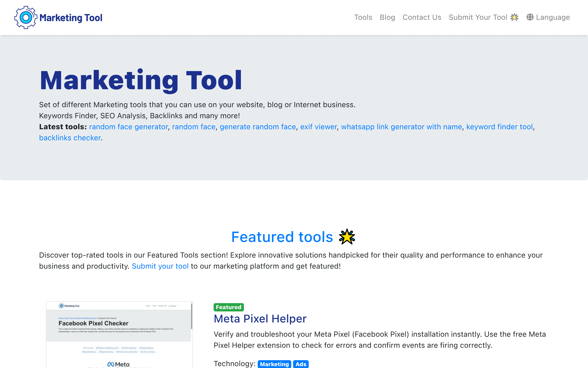The width and height of the screenshot is (588, 368).
Task: Click the green Featured badge
Action: click(x=229, y=307)
